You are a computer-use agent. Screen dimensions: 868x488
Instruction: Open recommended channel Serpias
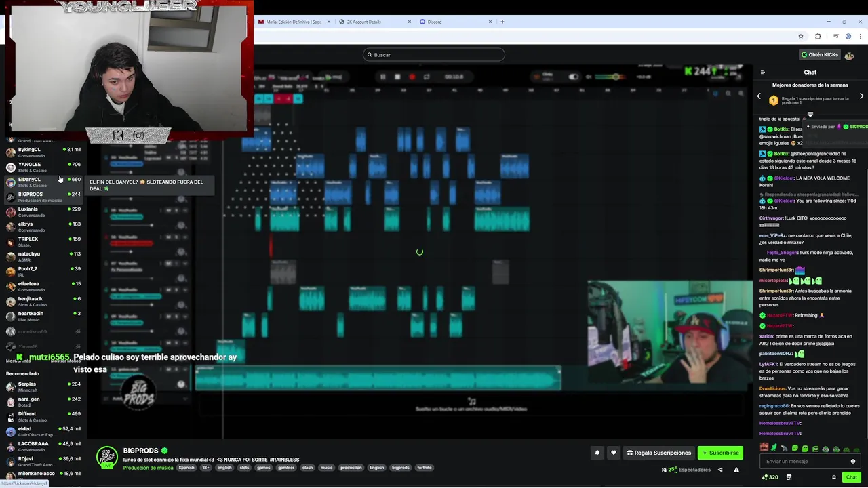(x=43, y=387)
